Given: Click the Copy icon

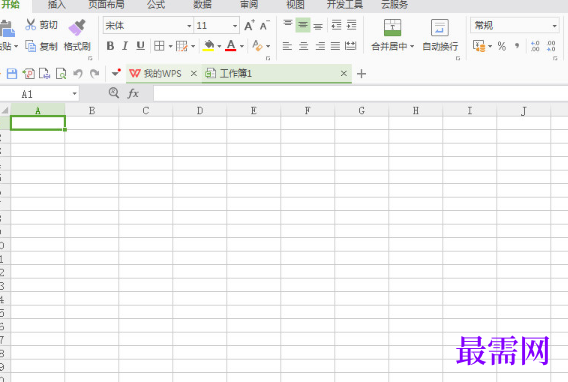Looking at the screenshot, I should click(x=30, y=46).
